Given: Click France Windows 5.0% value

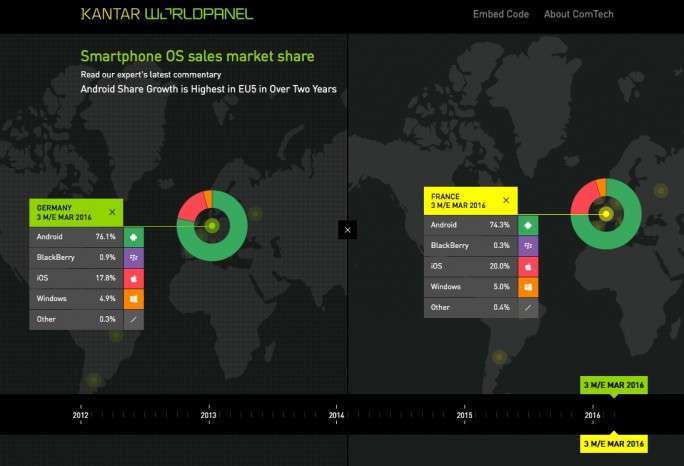Looking at the screenshot, I should (x=502, y=287).
